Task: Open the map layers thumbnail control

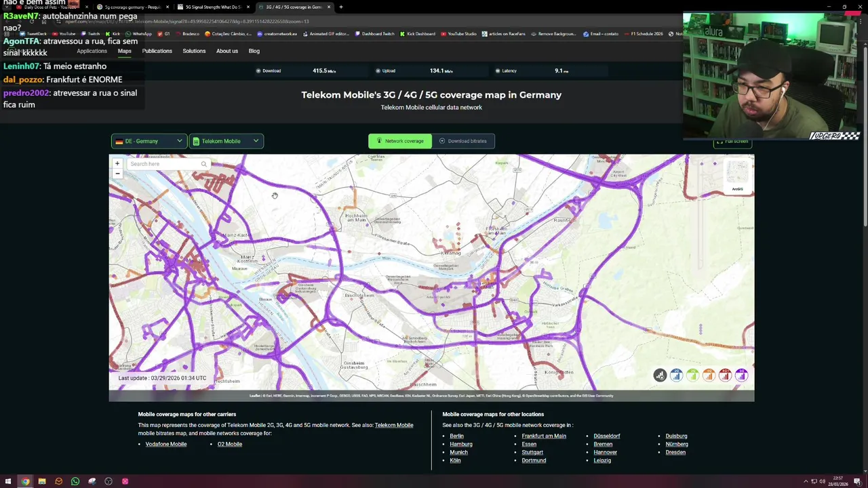Action: pyautogui.click(x=737, y=176)
